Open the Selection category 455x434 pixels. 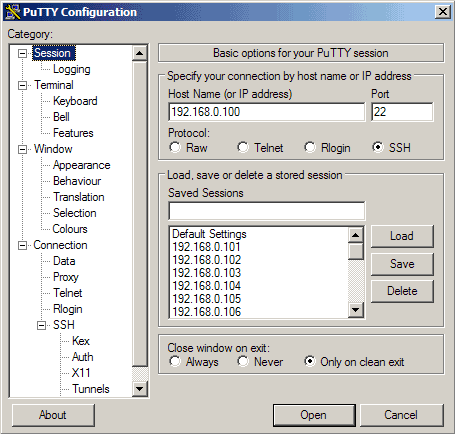pos(75,213)
